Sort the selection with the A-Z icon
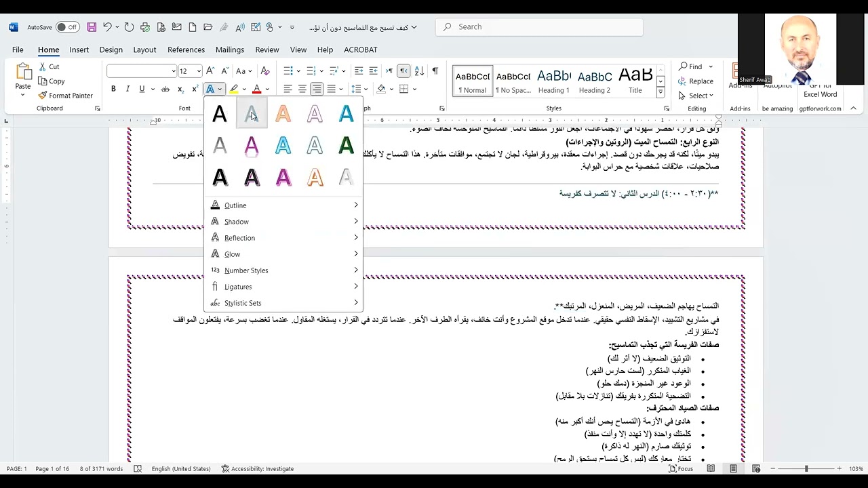The height and width of the screenshot is (488, 868). tap(419, 70)
